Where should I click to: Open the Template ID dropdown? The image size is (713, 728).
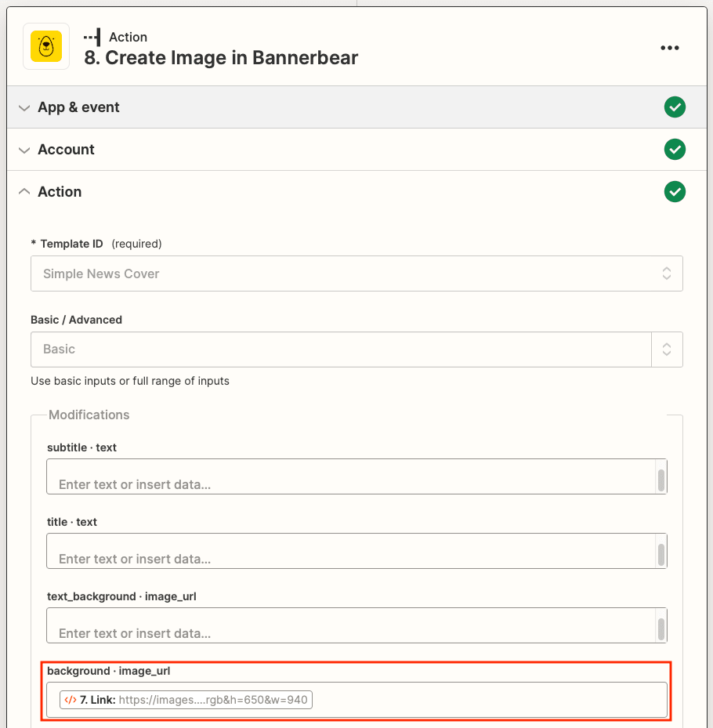(x=667, y=273)
